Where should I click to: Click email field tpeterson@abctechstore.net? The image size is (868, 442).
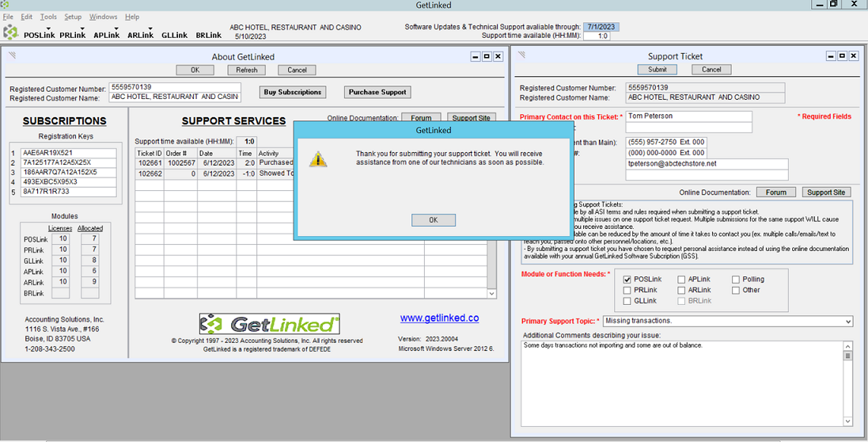[707, 164]
